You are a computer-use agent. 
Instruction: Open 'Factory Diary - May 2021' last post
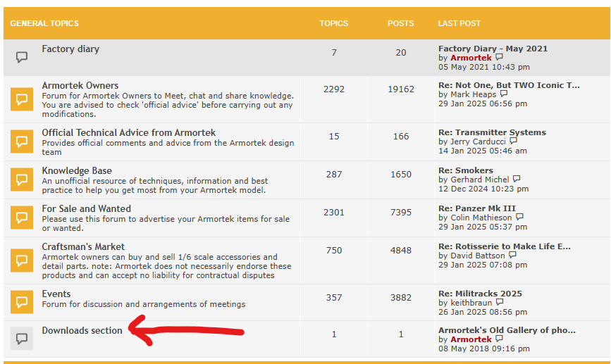pos(493,49)
